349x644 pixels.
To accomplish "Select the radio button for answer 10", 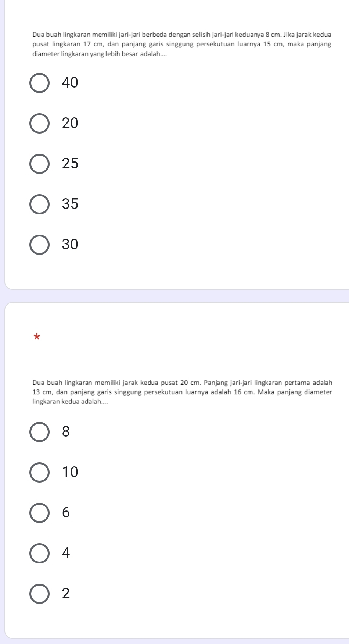I will click(39, 472).
